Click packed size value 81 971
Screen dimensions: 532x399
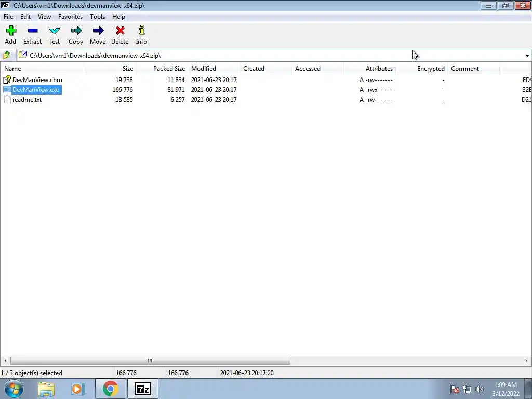pyautogui.click(x=176, y=89)
